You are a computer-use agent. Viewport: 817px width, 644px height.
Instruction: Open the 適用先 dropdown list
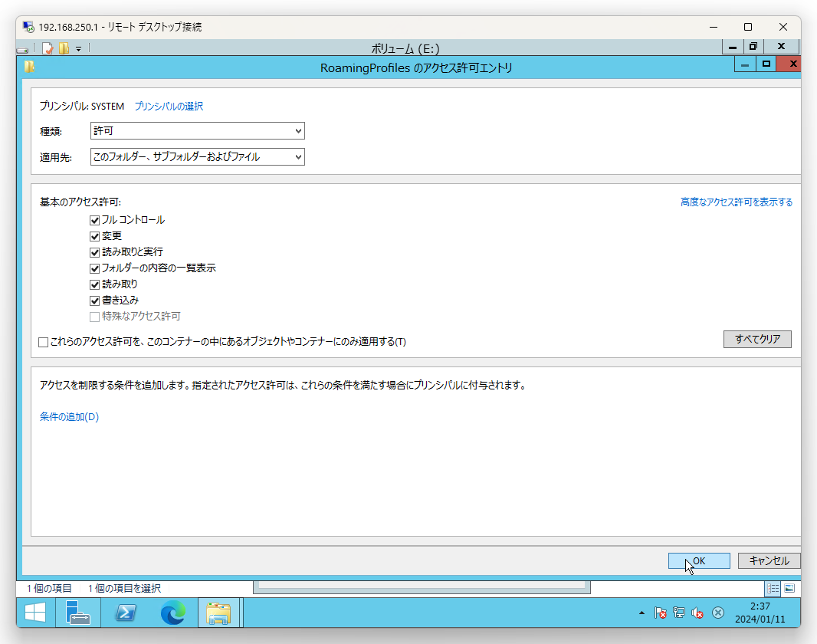[198, 157]
